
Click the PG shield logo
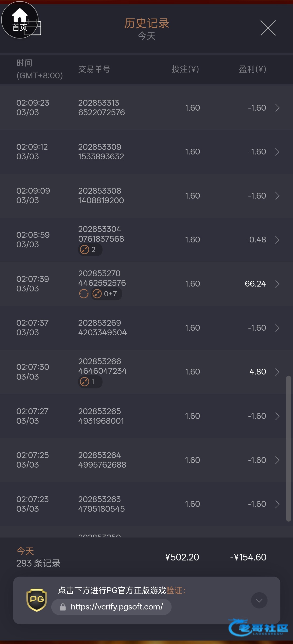37,600
